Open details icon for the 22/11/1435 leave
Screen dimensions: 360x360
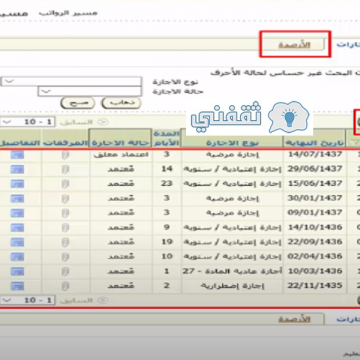coord(17,286)
